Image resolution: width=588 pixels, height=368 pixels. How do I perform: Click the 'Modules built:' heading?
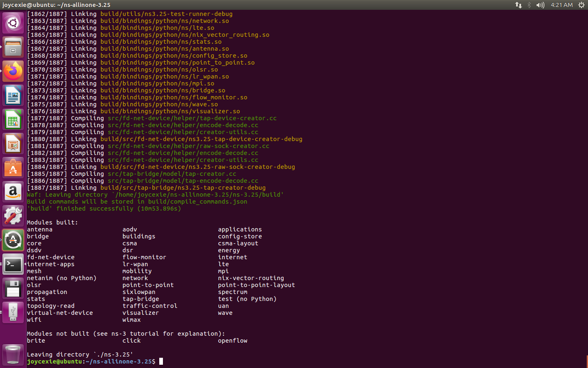[x=52, y=222]
